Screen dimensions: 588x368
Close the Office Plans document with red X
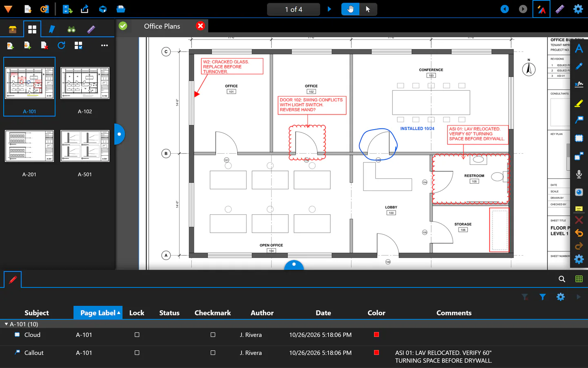[x=200, y=26]
